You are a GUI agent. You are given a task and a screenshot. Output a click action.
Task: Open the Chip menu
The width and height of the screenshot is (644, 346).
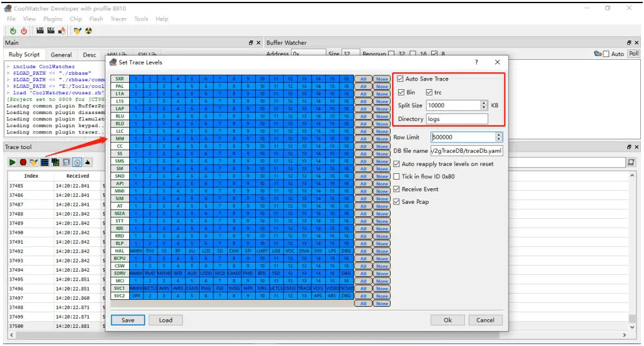point(76,19)
